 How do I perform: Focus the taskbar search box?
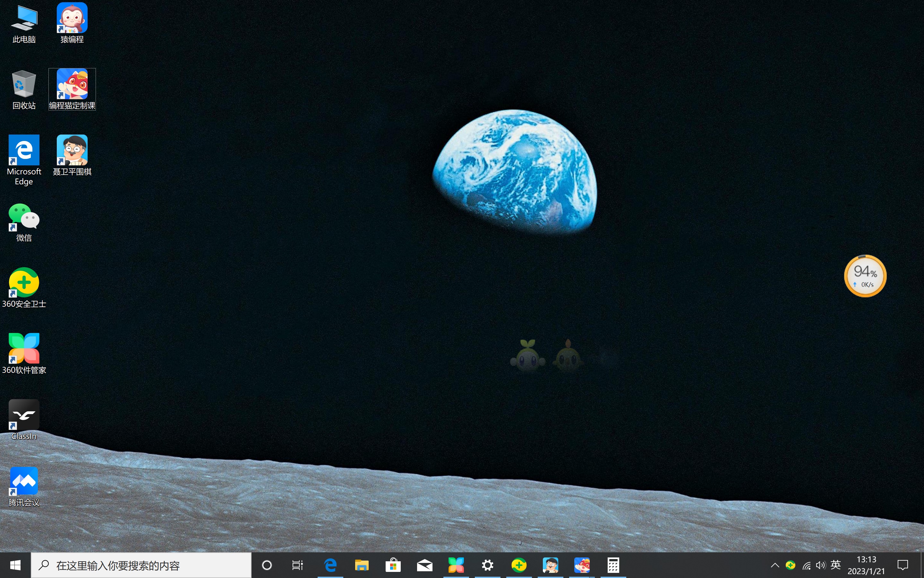click(x=141, y=565)
